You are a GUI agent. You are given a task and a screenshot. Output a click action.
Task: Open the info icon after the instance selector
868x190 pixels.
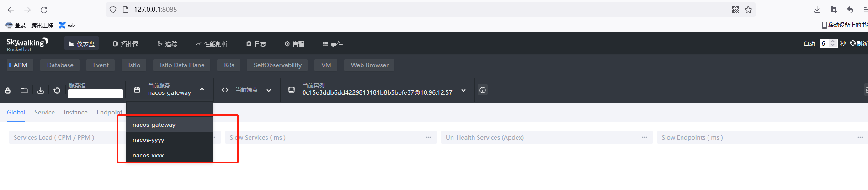(483, 90)
